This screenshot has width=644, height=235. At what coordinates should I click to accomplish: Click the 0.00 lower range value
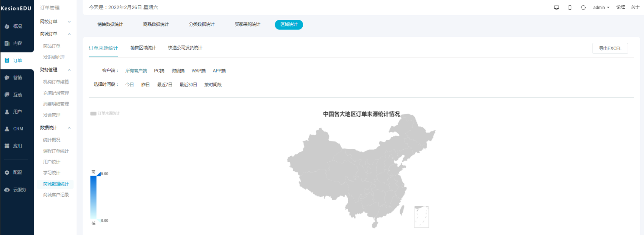pos(105,221)
